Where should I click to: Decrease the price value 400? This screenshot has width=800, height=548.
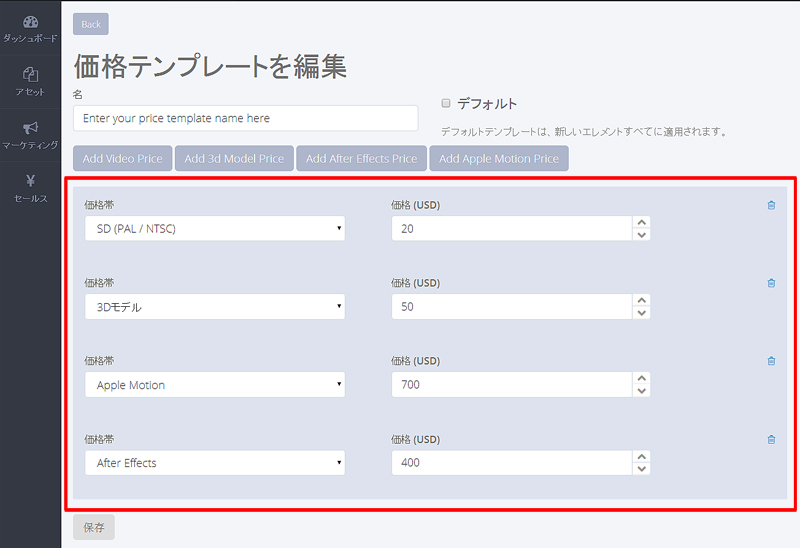click(x=641, y=469)
